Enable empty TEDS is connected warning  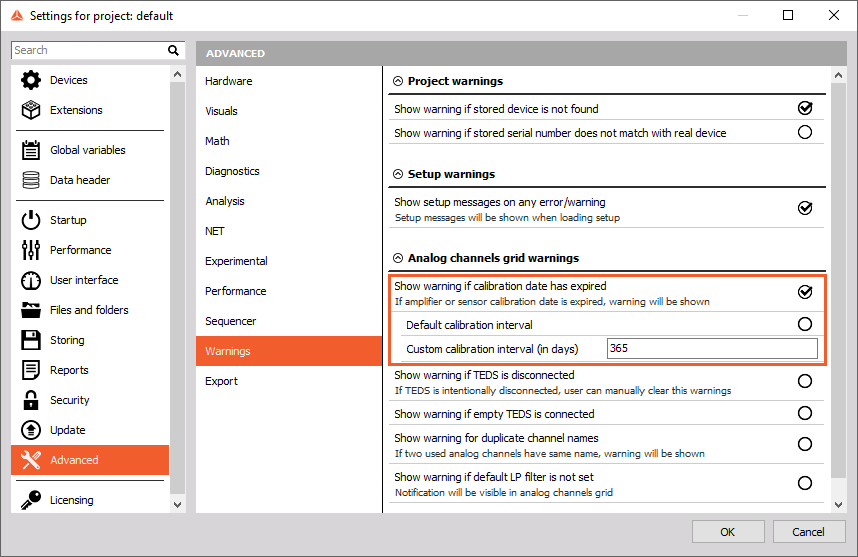click(804, 413)
